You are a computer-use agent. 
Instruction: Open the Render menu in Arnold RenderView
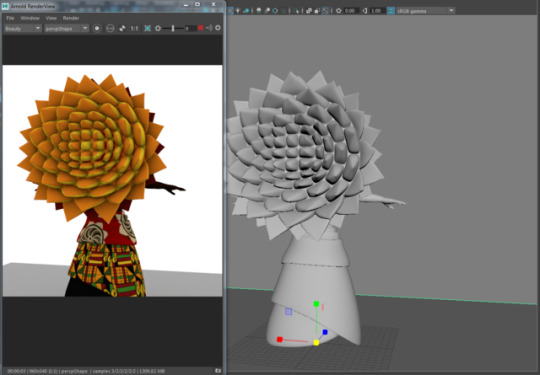[71, 18]
